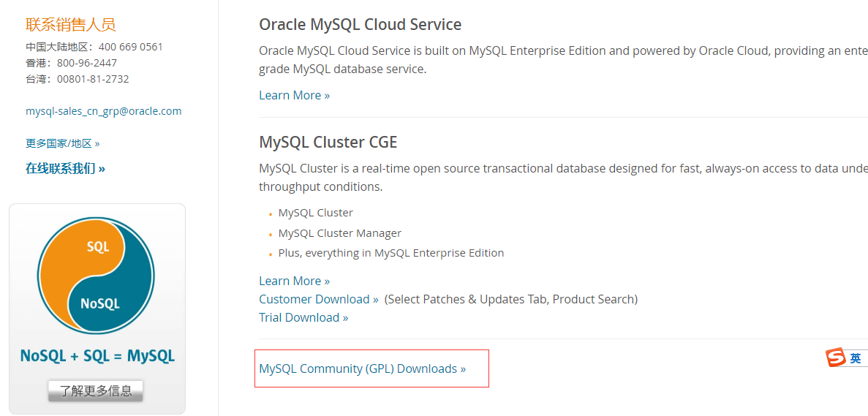Click the MySQL Cluster Manager bullet item
This screenshot has height=416, width=868.
coord(339,233)
